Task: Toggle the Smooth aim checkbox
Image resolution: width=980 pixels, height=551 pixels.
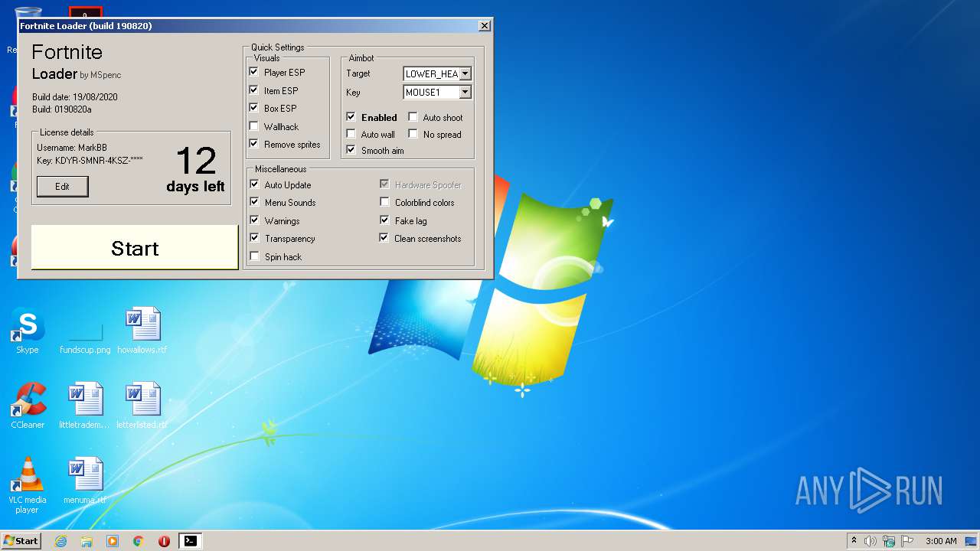Action: pyautogui.click(x=351, y=150)
